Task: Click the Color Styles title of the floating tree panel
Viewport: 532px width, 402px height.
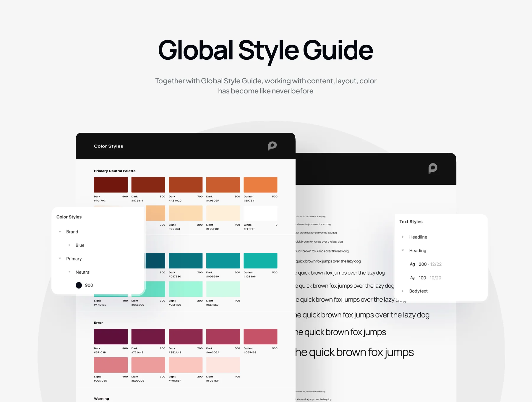Action: pyautogui.click(x=69, y=217)
